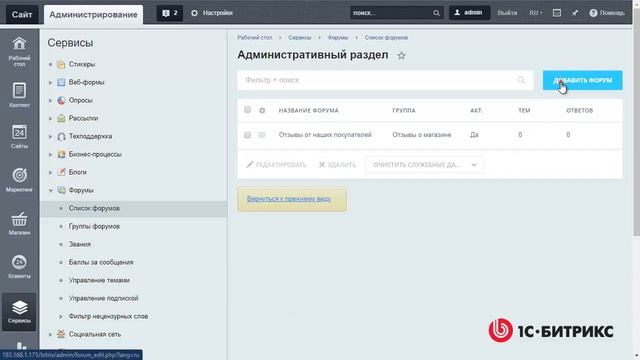
Task: Open Список форумов tree item
Action: (x=94, y=209)
